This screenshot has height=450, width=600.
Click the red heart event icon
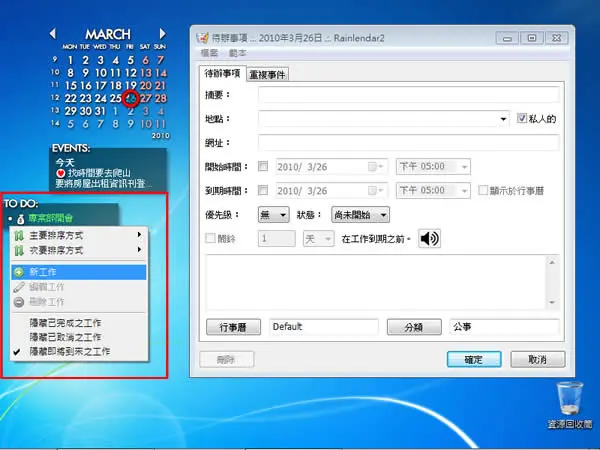pyautogui.click(x=60, y=173)
